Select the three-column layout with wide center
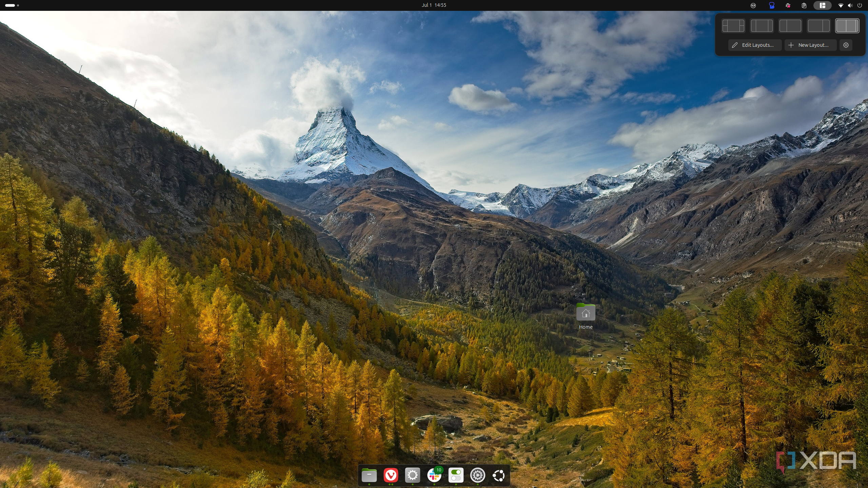Image resolution: width=868 pixels, height=488 pixels. click(x=762, y=26)
